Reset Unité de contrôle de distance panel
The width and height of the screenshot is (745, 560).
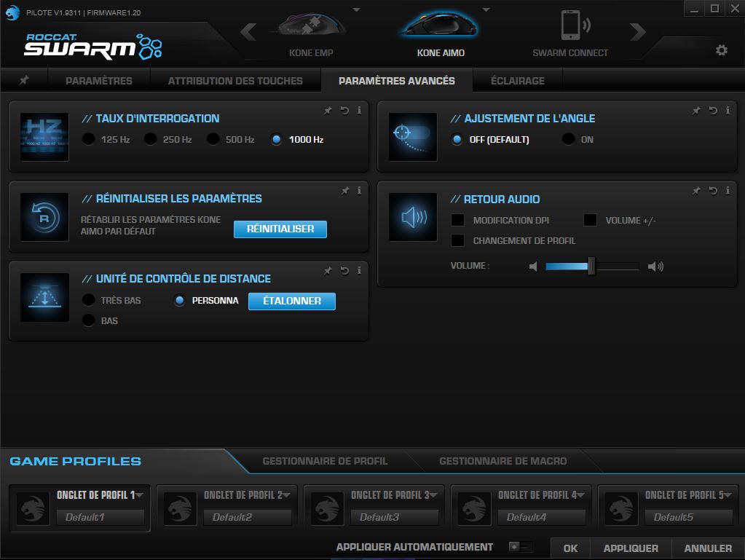tap(344, 271)
